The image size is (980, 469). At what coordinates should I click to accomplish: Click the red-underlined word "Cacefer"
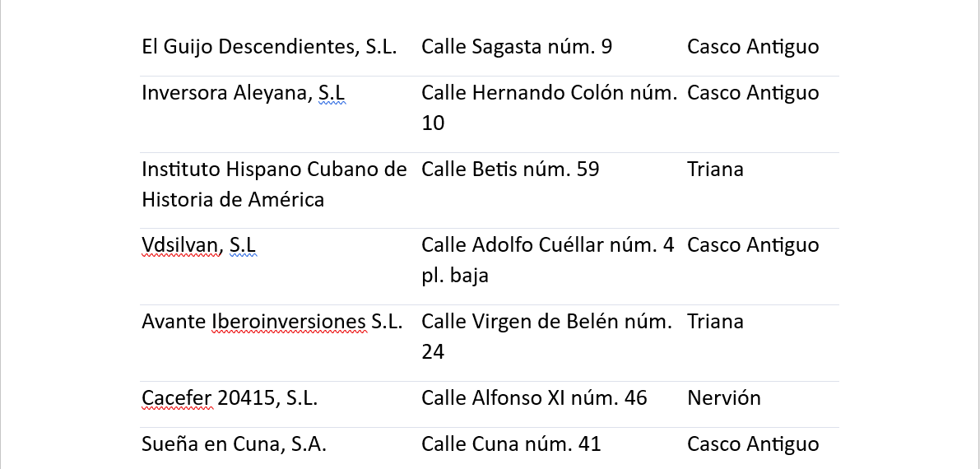pos(177,398)
